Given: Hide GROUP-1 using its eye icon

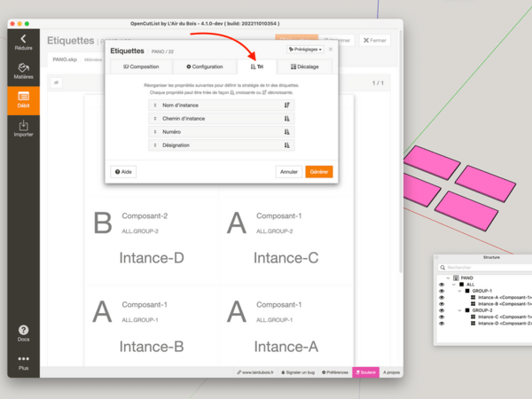Looking at the screenshot, I should point(442,291).
